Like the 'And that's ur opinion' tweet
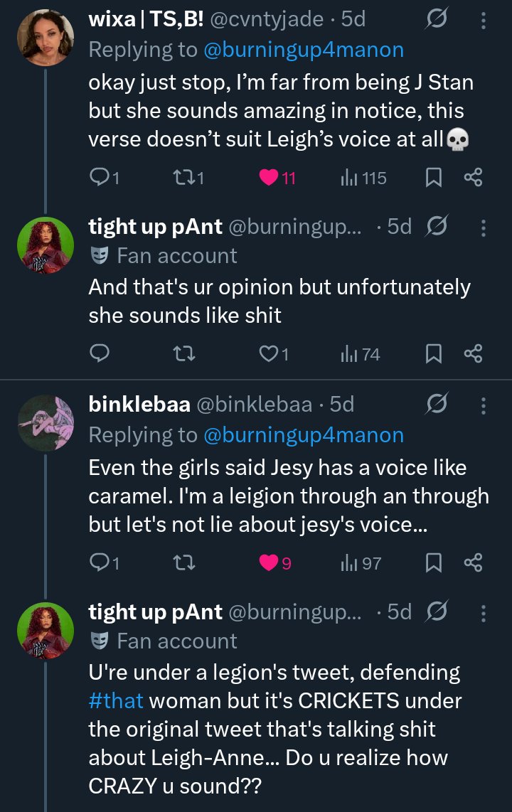The width and height of the screenshot is (512, 812). click(267, 353)
